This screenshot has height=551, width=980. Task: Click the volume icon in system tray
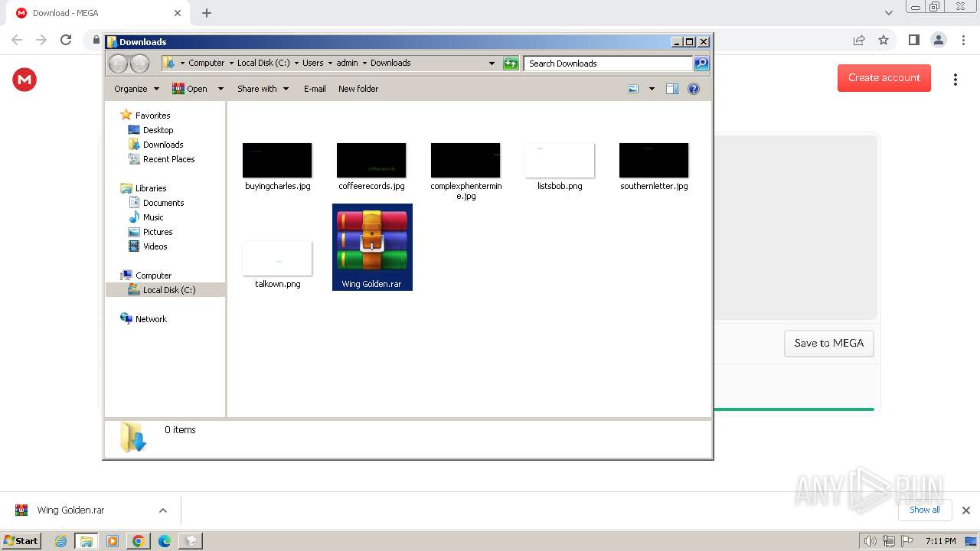[870, 541]
